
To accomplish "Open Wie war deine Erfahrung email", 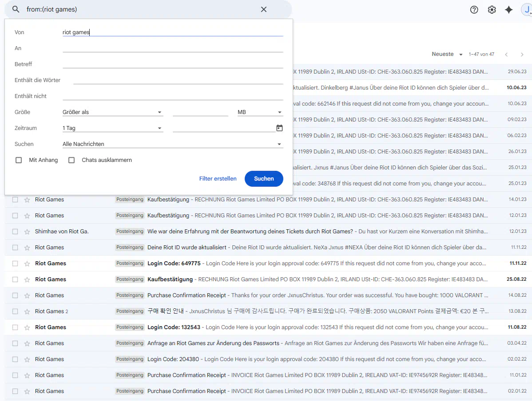I will coord(266,232).
